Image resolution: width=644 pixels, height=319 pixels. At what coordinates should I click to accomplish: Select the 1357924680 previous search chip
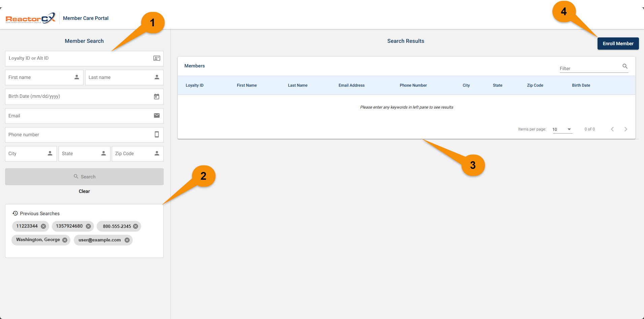point(69,226)
